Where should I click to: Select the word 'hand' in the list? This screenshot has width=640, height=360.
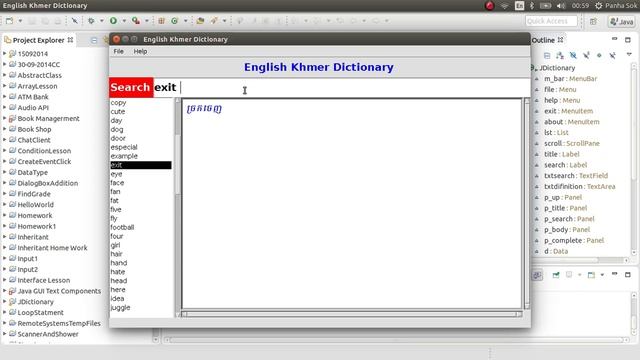tap(119, 263)
